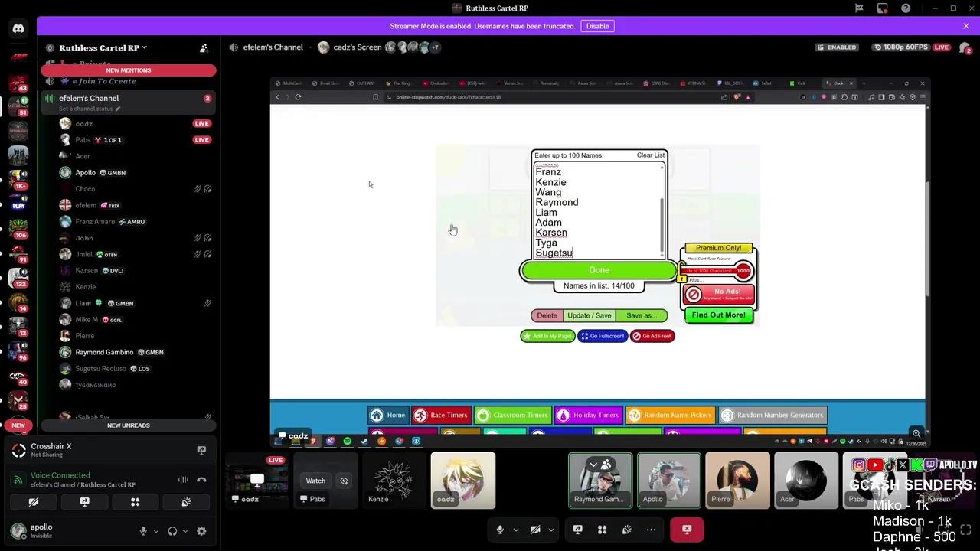Open noise suppression waveform icon in voice panel
This screenshot has height=551, width=980.
(x=183, y=480)
